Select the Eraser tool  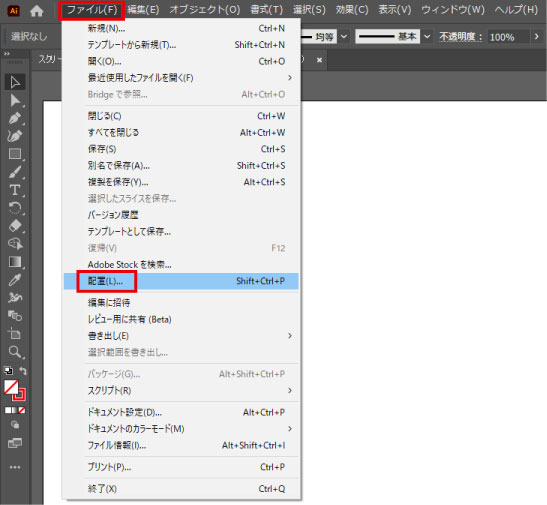pyautogui.click(x=15, y=226)
